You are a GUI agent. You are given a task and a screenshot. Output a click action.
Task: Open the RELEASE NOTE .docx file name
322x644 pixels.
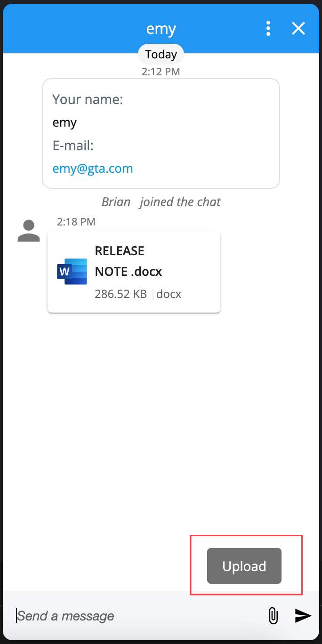click(129, 261)
